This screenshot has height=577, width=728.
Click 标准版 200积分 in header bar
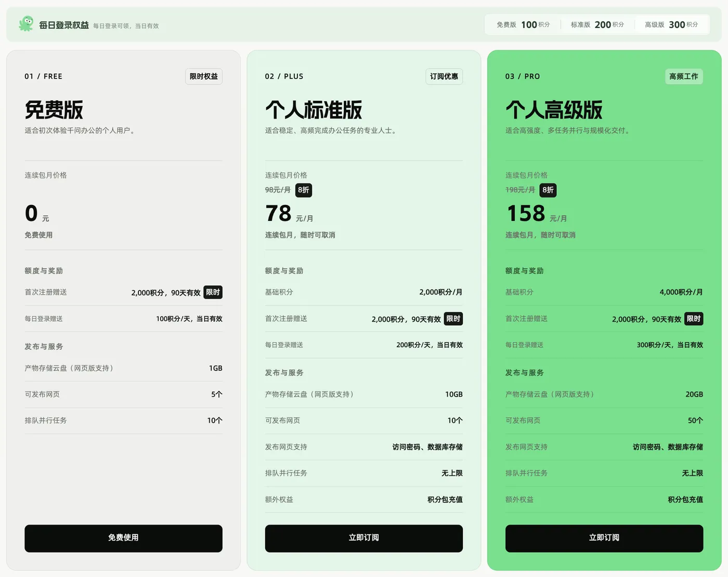tap(597, 24)
